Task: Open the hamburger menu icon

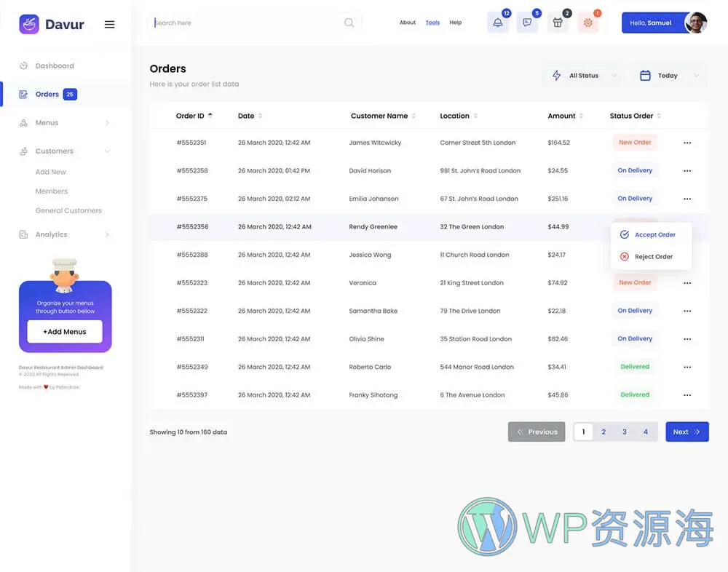Action: coord(109,23)
